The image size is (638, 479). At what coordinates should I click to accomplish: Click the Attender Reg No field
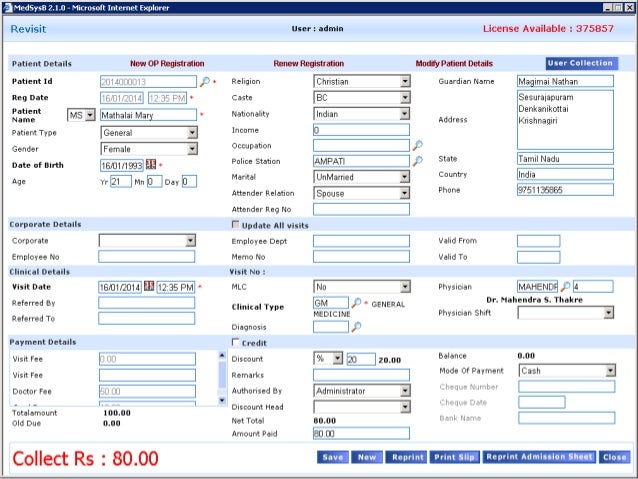tap(361, 209)
